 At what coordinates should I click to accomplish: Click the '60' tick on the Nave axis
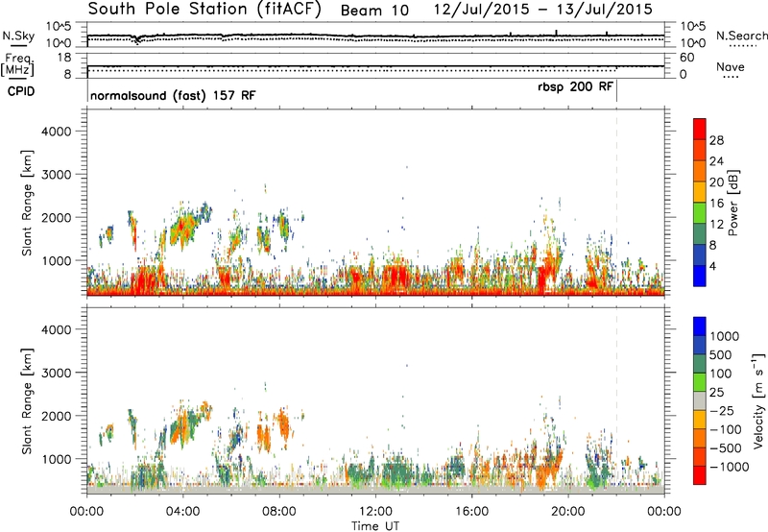[687, 58]
